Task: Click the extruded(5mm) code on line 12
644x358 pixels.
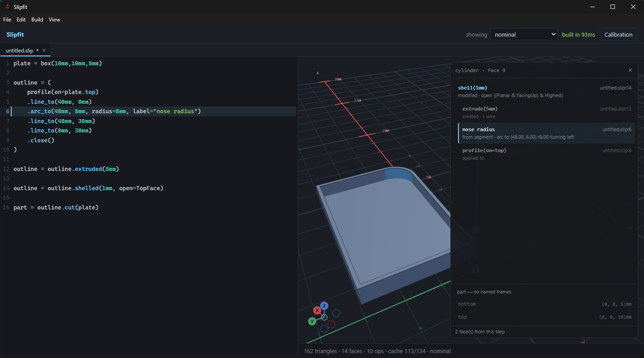Action: [x=97, y=169]
